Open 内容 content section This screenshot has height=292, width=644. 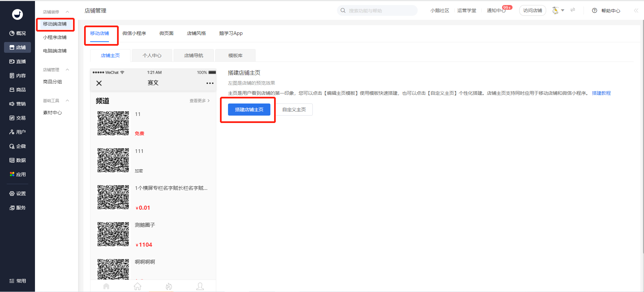point(17,76)
